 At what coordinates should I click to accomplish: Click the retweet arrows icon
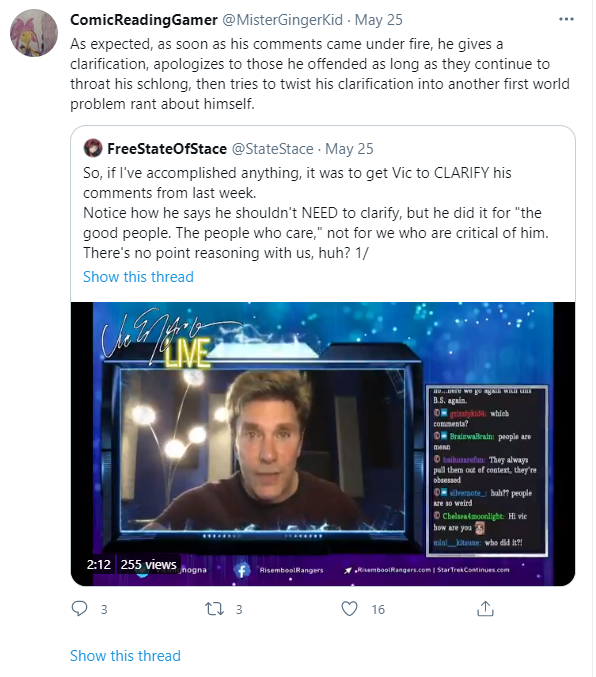(214, 609)
